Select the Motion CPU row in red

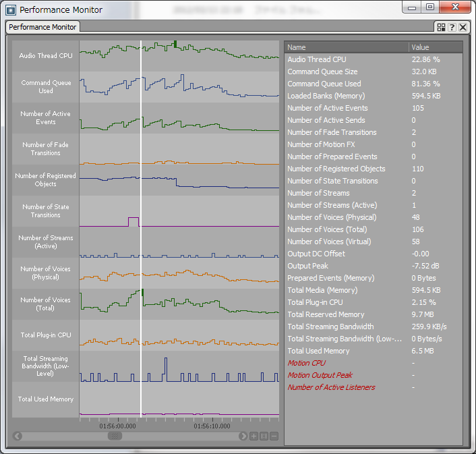307,363
